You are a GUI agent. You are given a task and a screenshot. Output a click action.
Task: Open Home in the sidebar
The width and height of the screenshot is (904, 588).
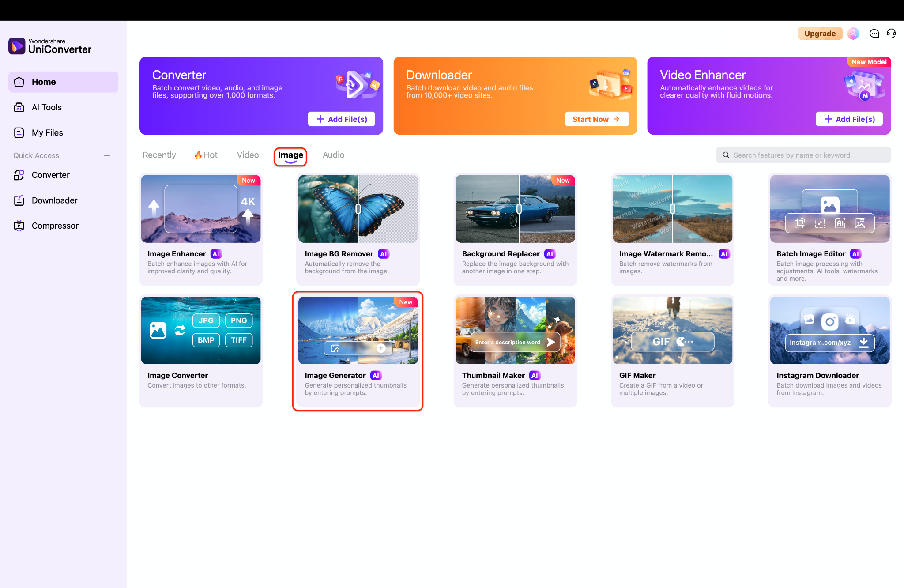pyautogui.click(x=63, y=82)
